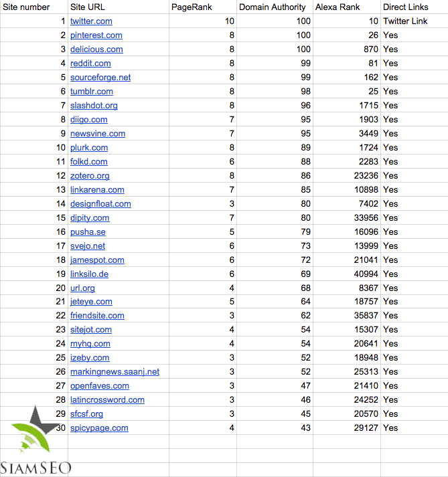448x477 pixels.
Task: Select the Alexa Rank header cell
Action: (338, 7)
